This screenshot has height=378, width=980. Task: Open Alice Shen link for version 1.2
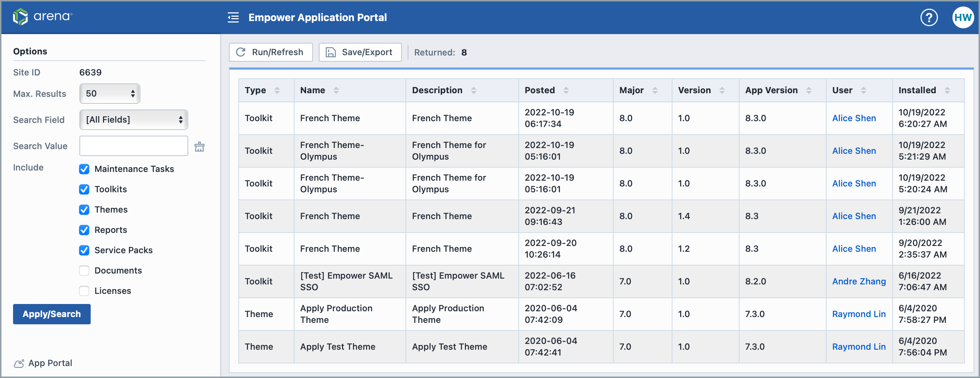tap(854, 248)
